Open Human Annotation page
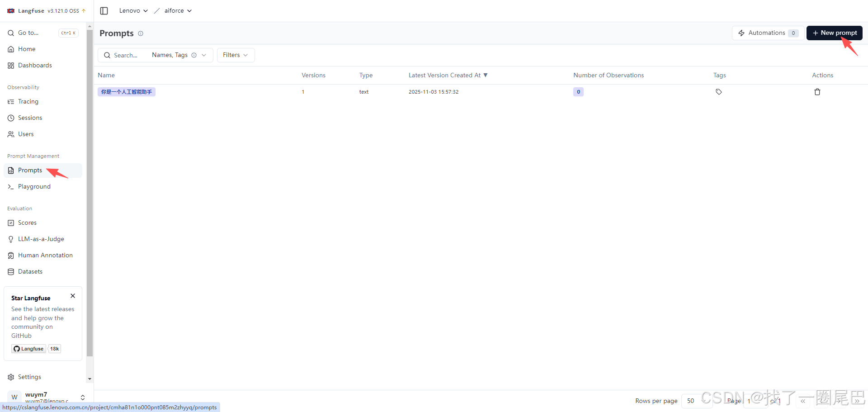 coord(43,256)
